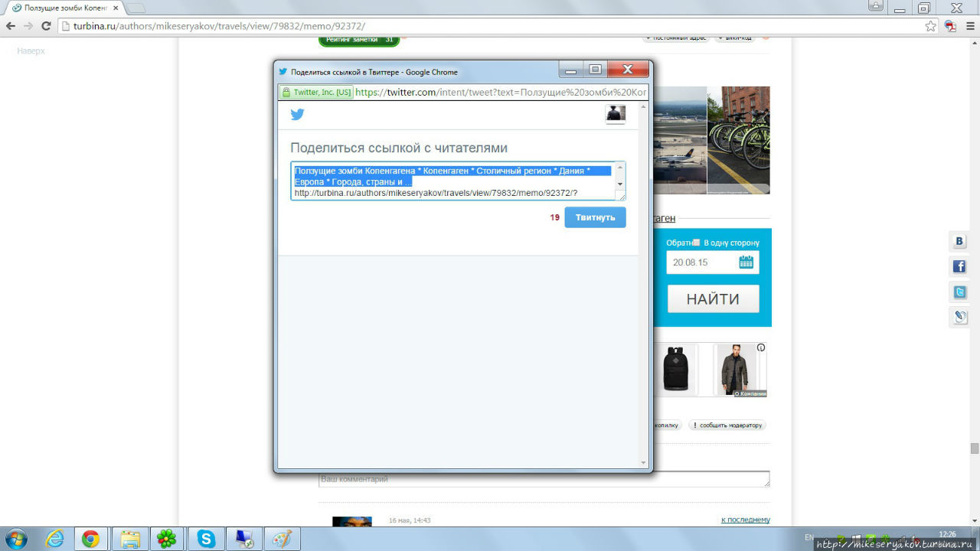Click the VKontakte share icon

coord(959,242)
